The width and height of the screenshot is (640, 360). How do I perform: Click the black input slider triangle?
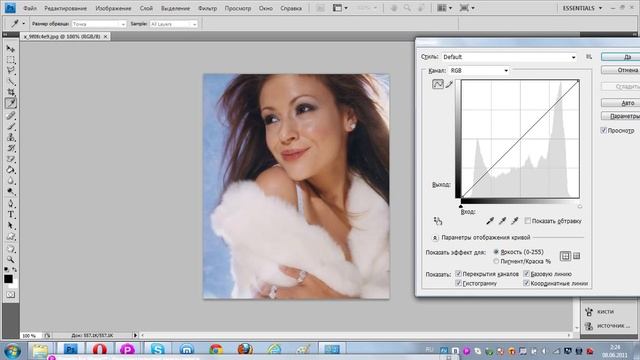461,206
